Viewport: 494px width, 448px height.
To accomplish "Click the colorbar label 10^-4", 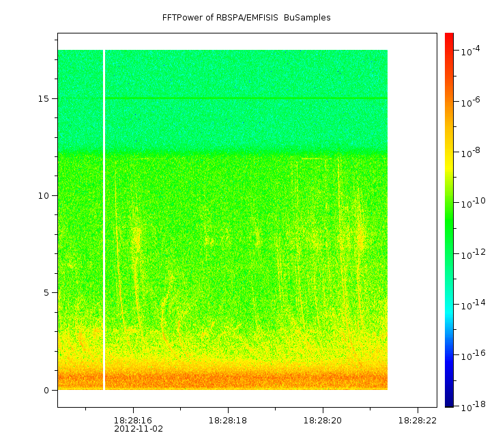I will point(471,51).
